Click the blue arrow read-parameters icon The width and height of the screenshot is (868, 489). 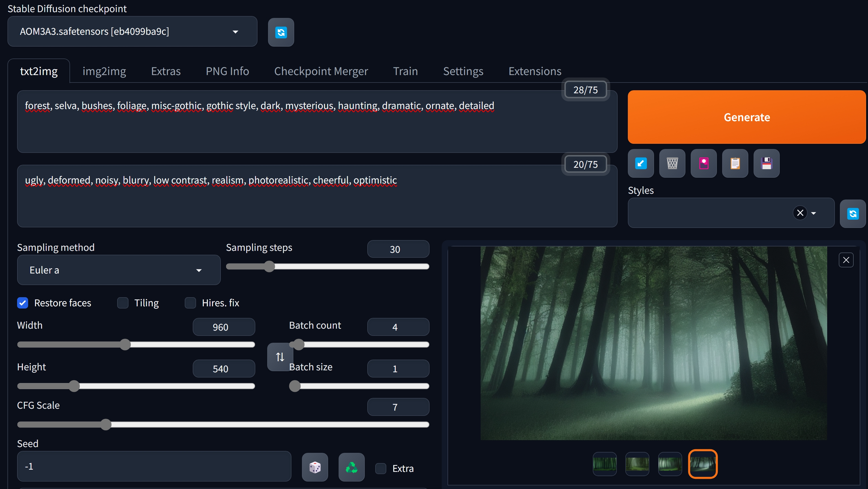coord(641,164)
